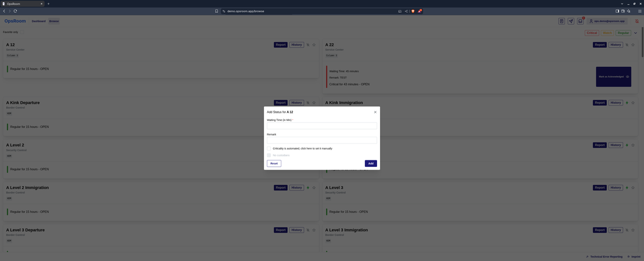This screenshot has height=261, width=644.
Task: Open History for A Kink Departure
Action: coord(296,102)
